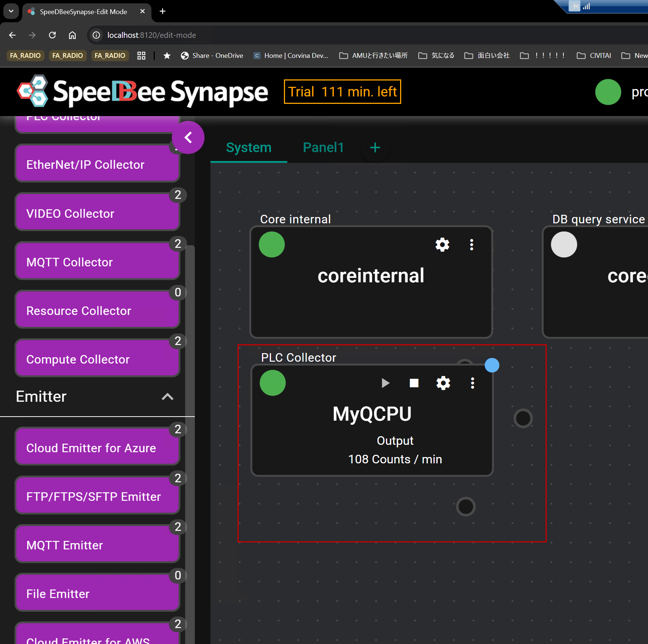This screenshot has width=648, height=644.
Task: Open MyQCPU three-dot options menu
Action: (472, 383)
